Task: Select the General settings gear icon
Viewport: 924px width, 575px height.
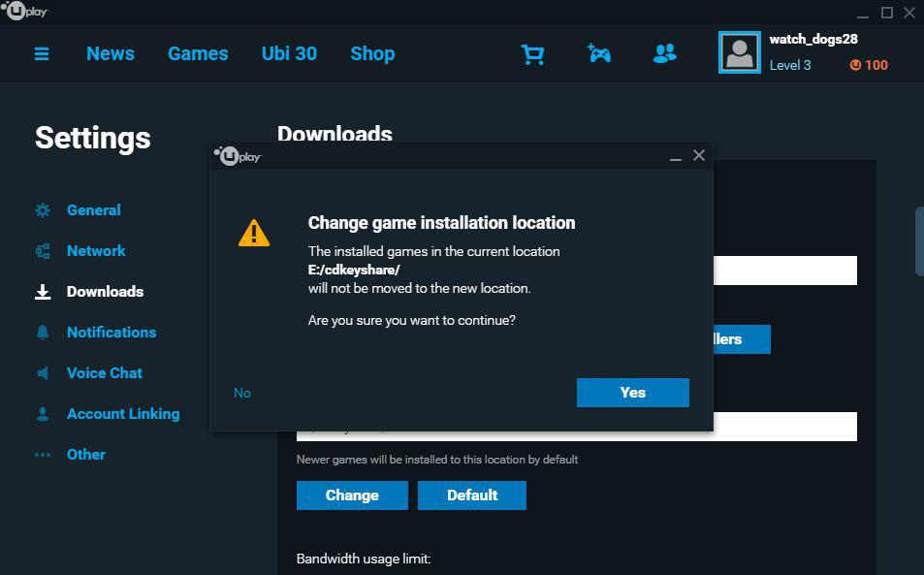Action: tap(41, 209)
